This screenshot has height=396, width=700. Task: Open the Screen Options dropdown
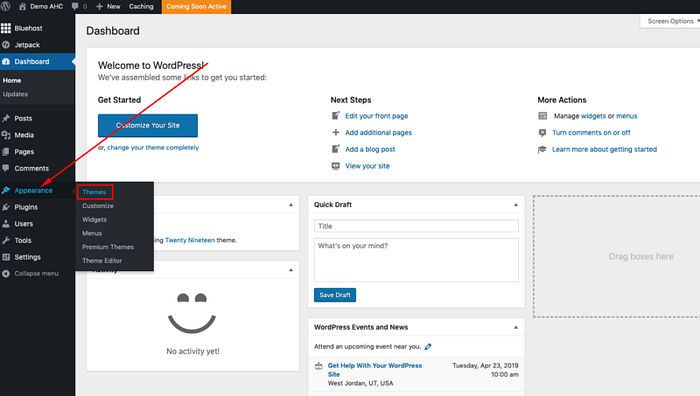click(671, 21)
